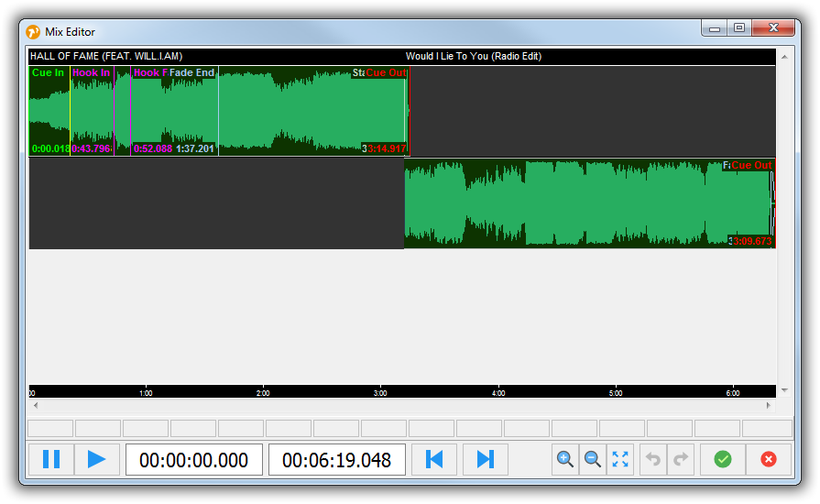Confirm the mix with green checkmark

723,459
